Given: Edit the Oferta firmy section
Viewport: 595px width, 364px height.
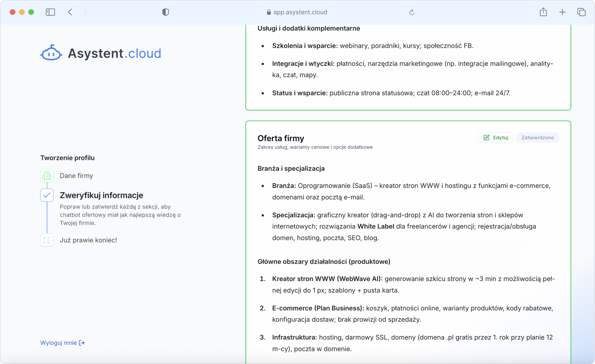Looking at the screenshot, I should coord(495,137).
